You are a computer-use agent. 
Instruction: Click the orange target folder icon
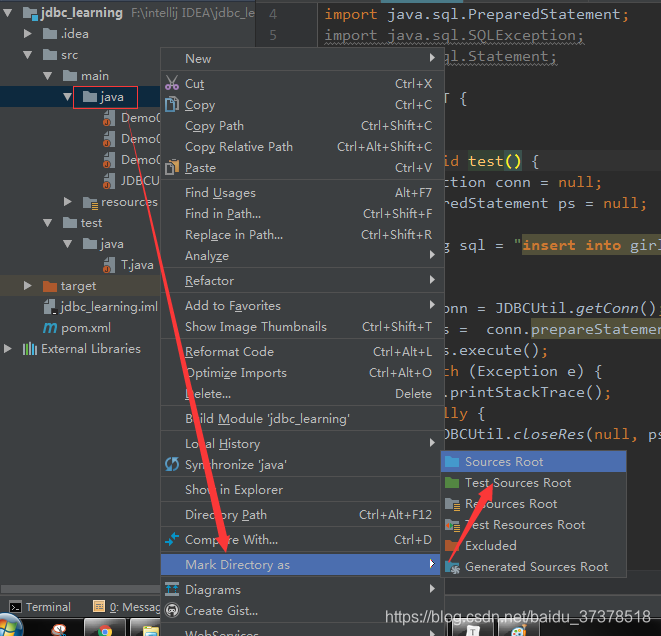(x=50, y=286)
